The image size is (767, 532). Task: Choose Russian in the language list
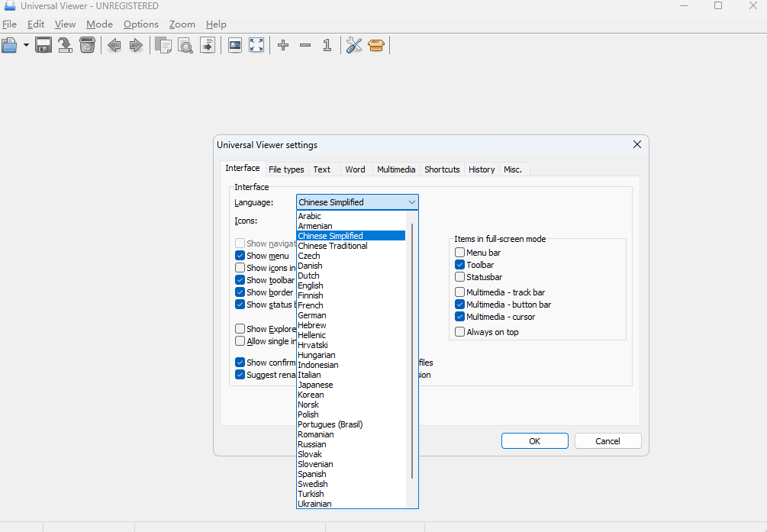point(351,444)
